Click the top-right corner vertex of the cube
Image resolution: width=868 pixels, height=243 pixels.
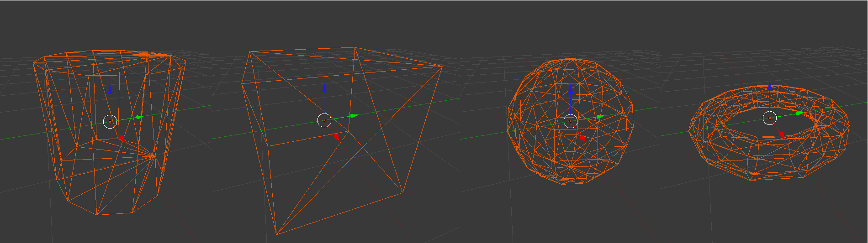point(442,67)
